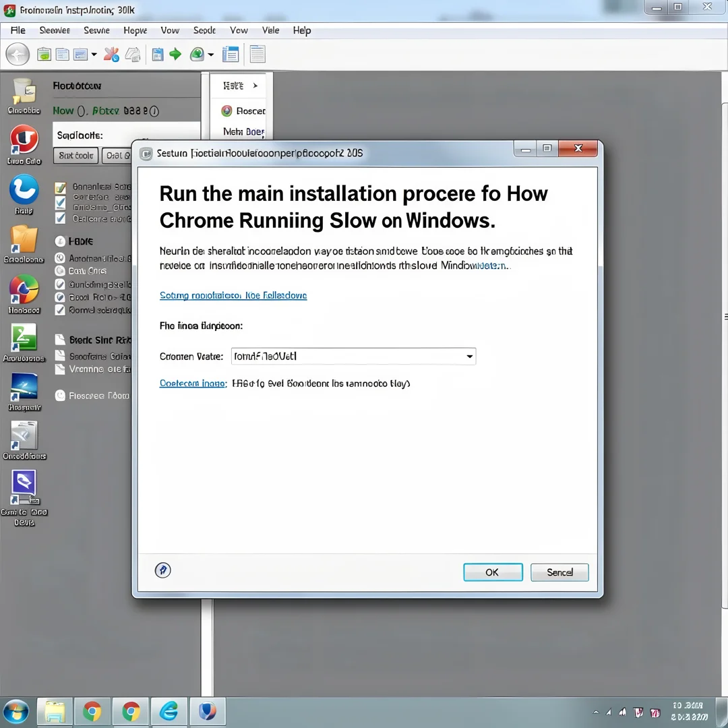Screen dimensions: 728x728
Task: Open the Help menu
Action: click(302, 30)
